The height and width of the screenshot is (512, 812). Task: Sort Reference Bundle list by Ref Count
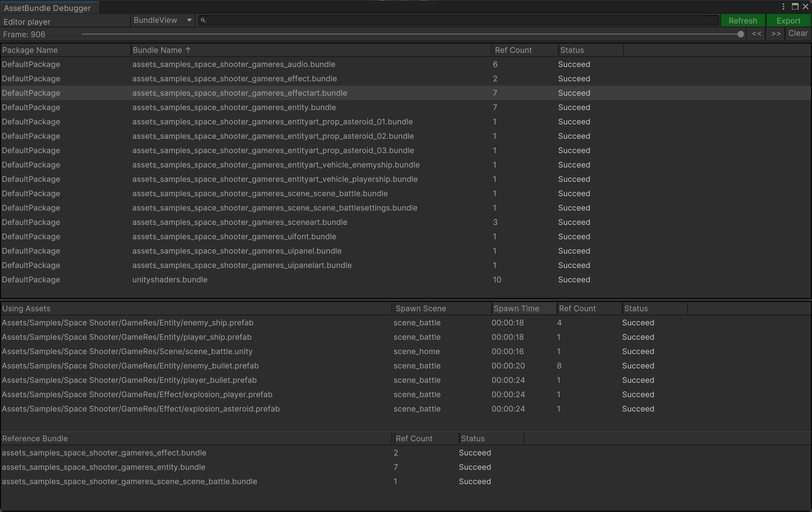pyautogui.click(x=426, y=438)
